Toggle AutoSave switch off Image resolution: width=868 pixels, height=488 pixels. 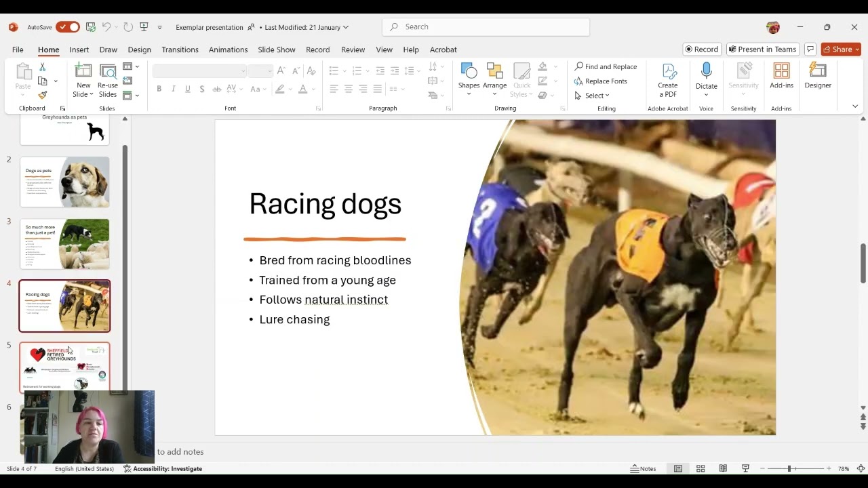click(x=68, y=27)
